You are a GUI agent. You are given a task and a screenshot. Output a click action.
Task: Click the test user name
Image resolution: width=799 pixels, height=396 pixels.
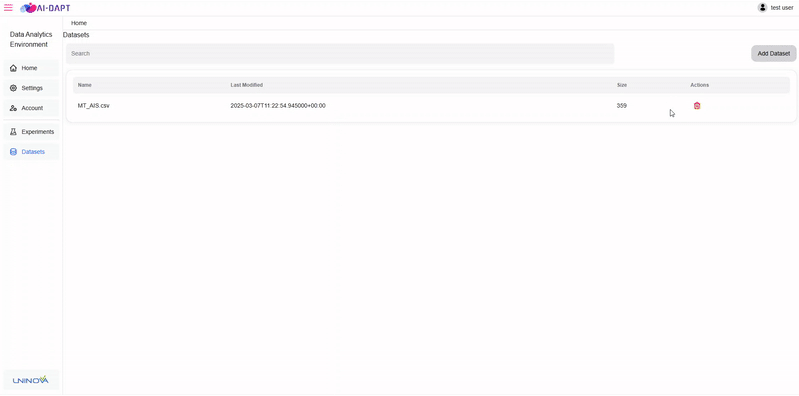(x=782, y=8)
